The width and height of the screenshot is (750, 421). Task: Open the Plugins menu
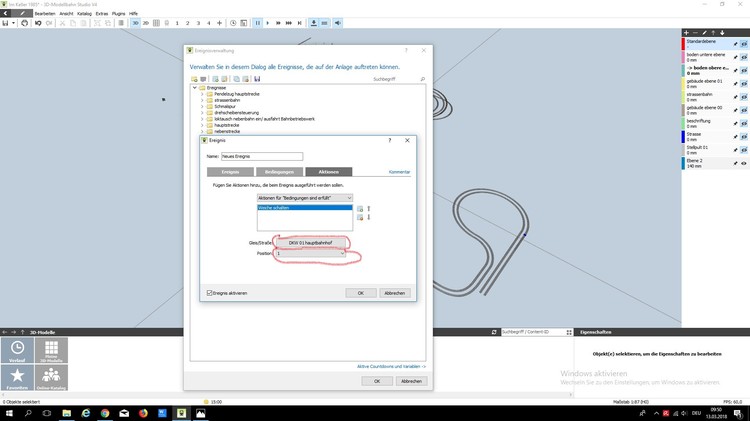click(x=119, y=13)
